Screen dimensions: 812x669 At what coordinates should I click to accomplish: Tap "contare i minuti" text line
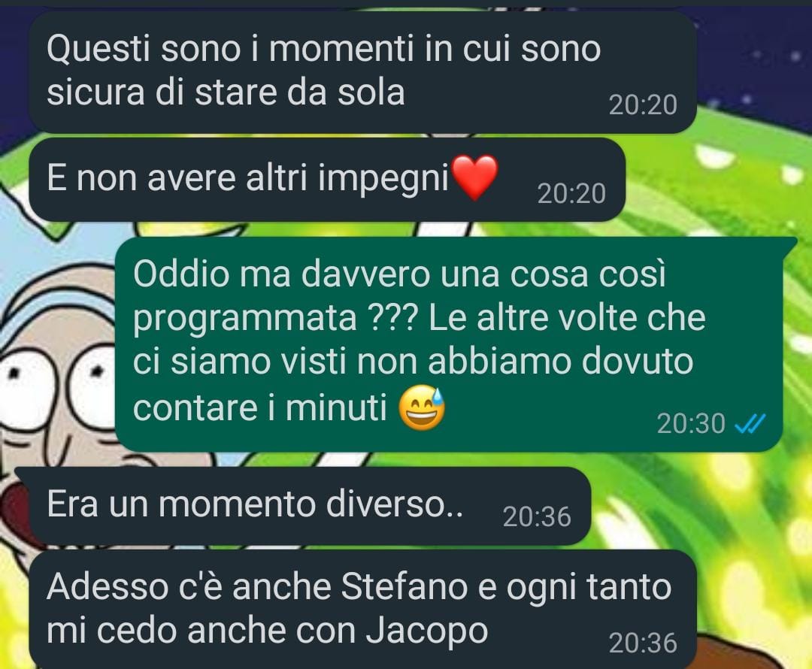click(x=260, y=408)
